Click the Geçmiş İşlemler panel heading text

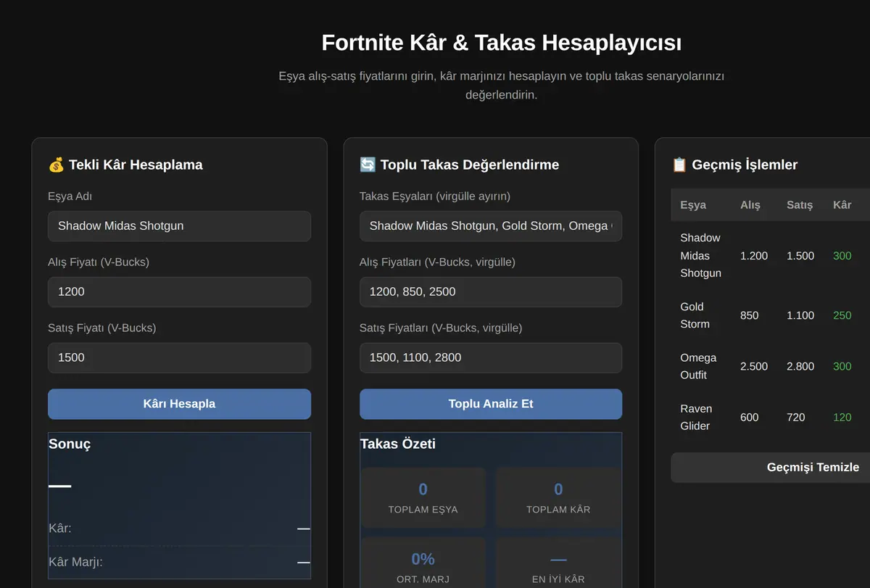tap(745, 165)
